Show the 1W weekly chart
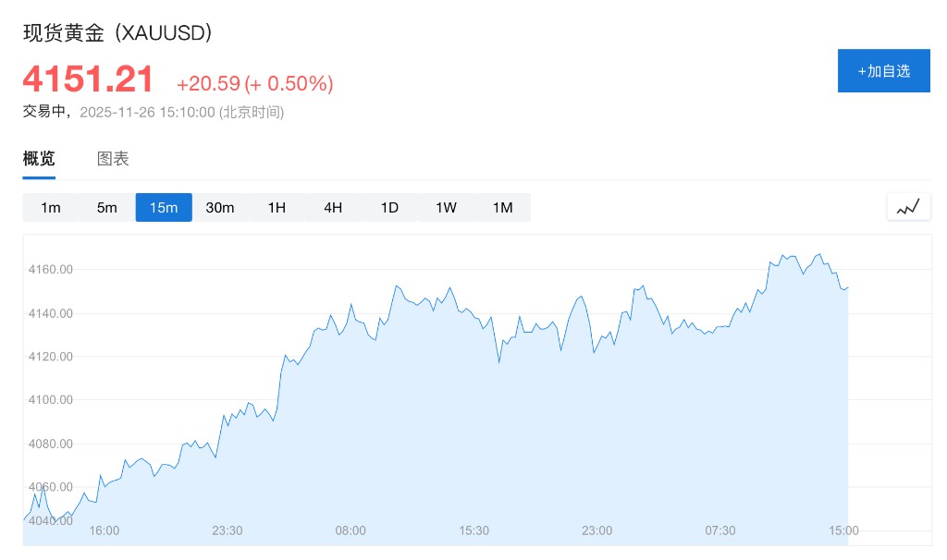The width and height of the screenshot is (947, 560). [446, 208]
